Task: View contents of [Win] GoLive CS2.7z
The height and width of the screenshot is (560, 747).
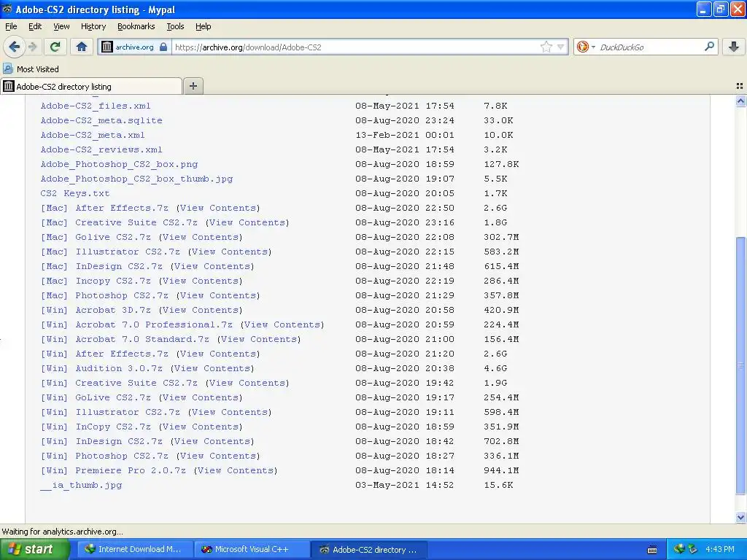Action: click(x=201, y=397)
